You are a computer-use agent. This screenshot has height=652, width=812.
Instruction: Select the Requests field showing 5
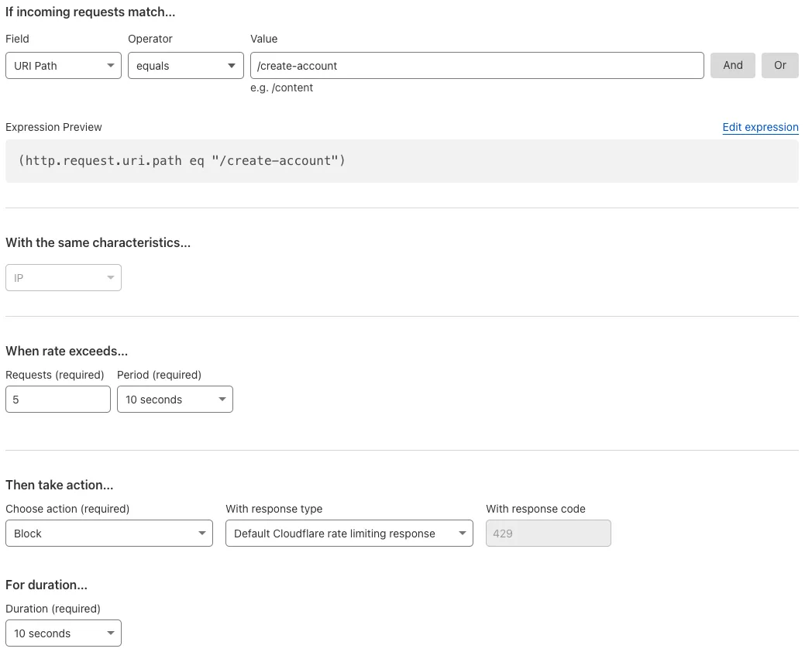coord(57,399)
